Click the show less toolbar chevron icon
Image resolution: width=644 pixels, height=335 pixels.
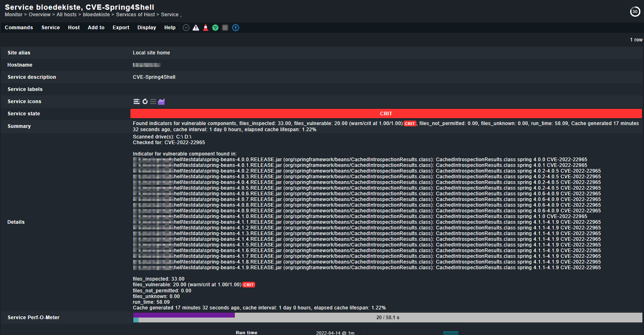pyautogui.click(x=186, y=28)
